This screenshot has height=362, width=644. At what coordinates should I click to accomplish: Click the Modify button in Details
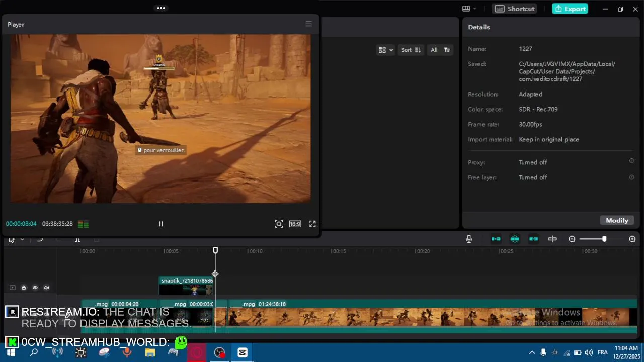click(x=617, y=220)
